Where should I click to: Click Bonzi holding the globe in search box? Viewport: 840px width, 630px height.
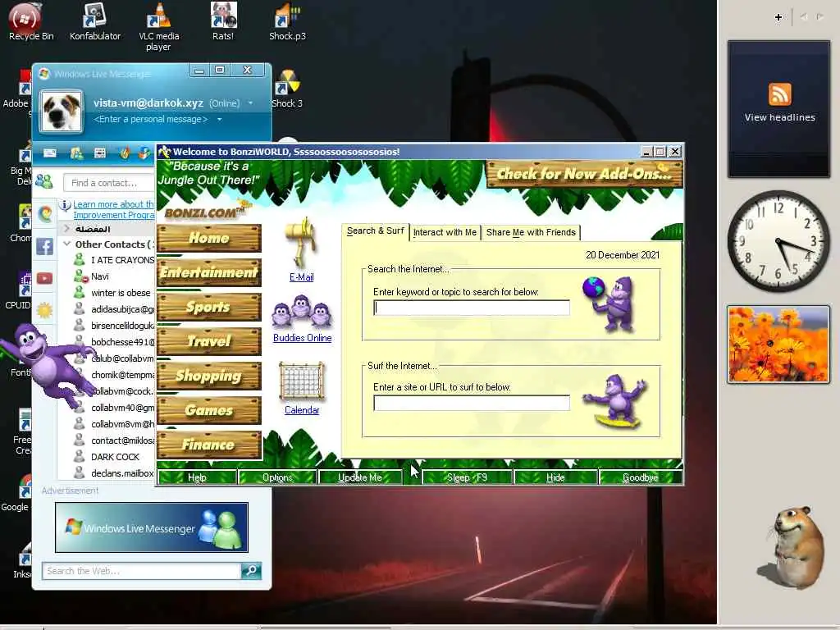(610, 304)
